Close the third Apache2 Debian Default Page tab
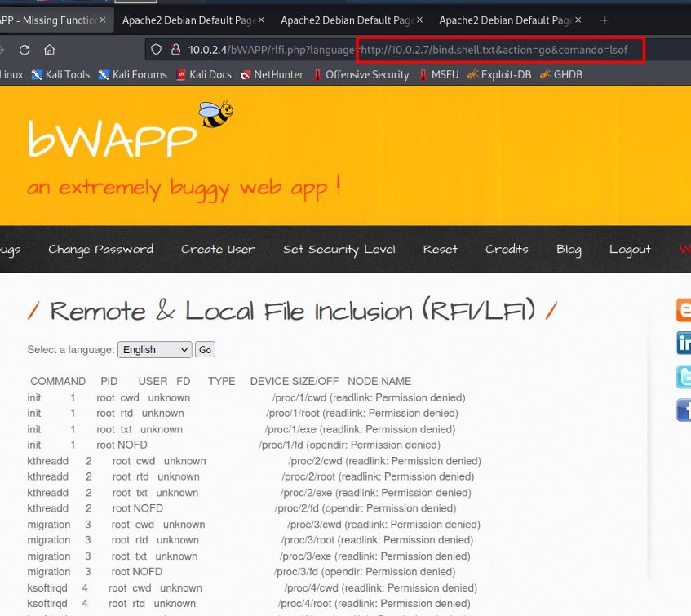691x616 pixels. click(578, 20)
